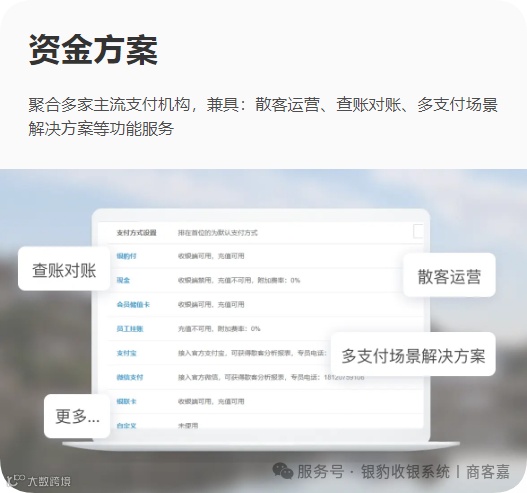Click 微信支付 row description 接入官方微信
The width and height of the screenshot is (527, 493).
(x=271, y=377)
